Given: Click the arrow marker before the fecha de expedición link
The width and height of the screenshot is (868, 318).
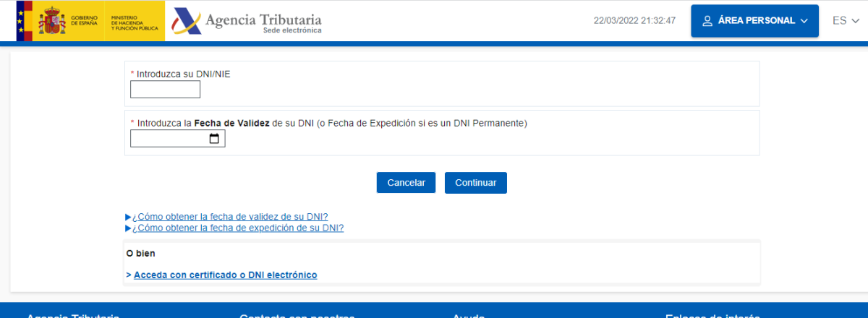Looking at the screenshot, I should click(128, 228).
